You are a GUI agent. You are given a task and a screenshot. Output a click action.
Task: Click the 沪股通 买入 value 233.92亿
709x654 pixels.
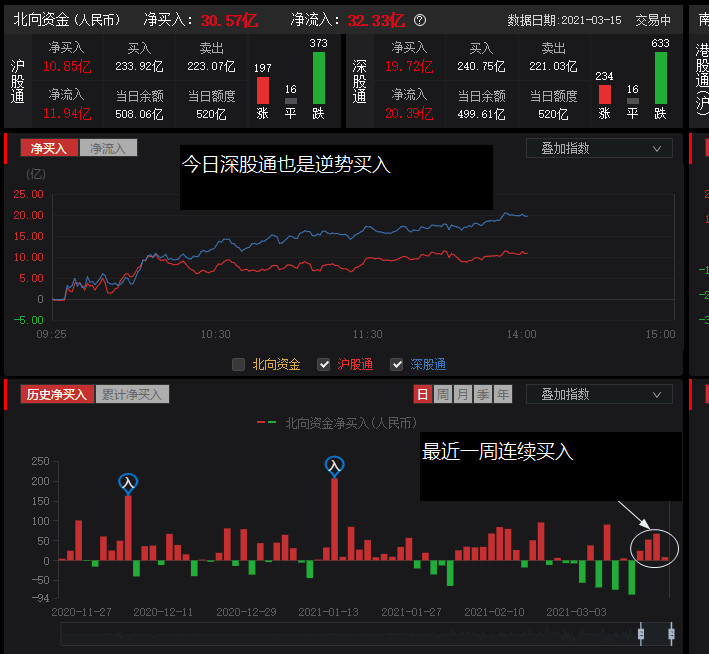point(139,66)
